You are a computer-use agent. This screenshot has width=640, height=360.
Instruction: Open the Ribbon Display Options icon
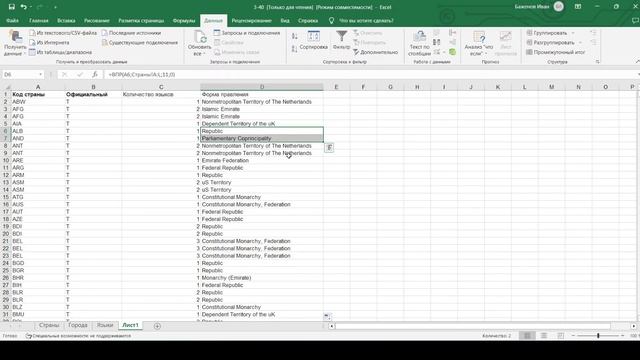coord(578,7)
